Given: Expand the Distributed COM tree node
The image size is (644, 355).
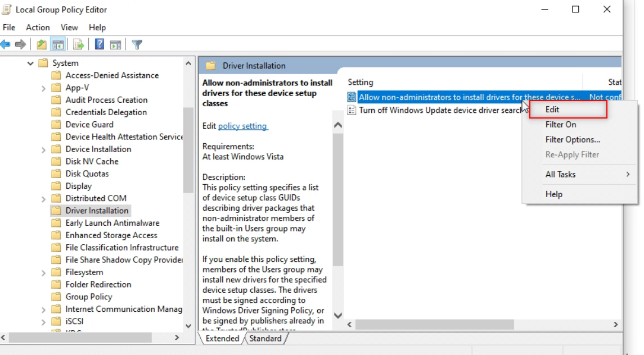Looking at the screenshot, I should click(43, 199).
